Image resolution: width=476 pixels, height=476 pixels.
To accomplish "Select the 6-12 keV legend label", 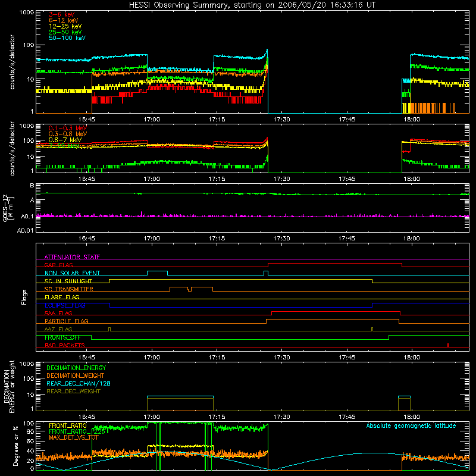I will [x=63, y=20].
